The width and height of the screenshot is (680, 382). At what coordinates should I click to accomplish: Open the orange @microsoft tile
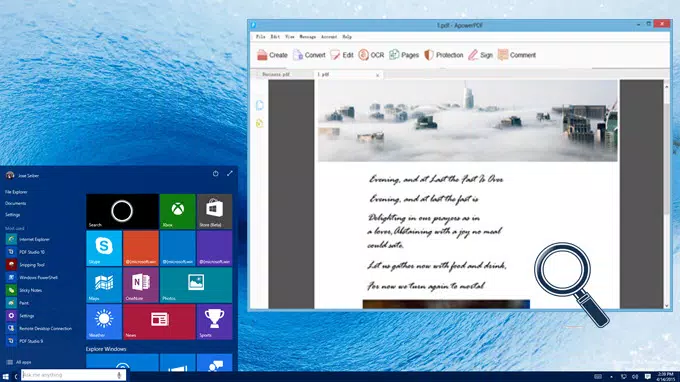[141, 248]
